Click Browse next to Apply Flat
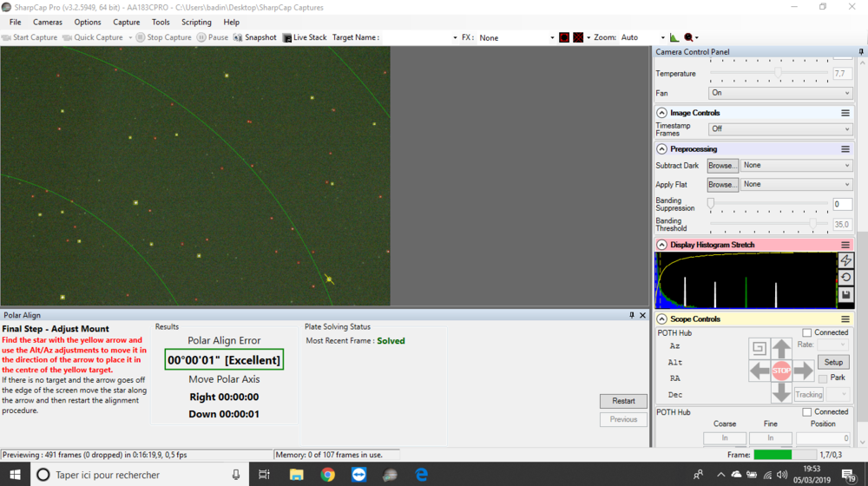Viewport: 868px width, 486px height. click(722, 184)
